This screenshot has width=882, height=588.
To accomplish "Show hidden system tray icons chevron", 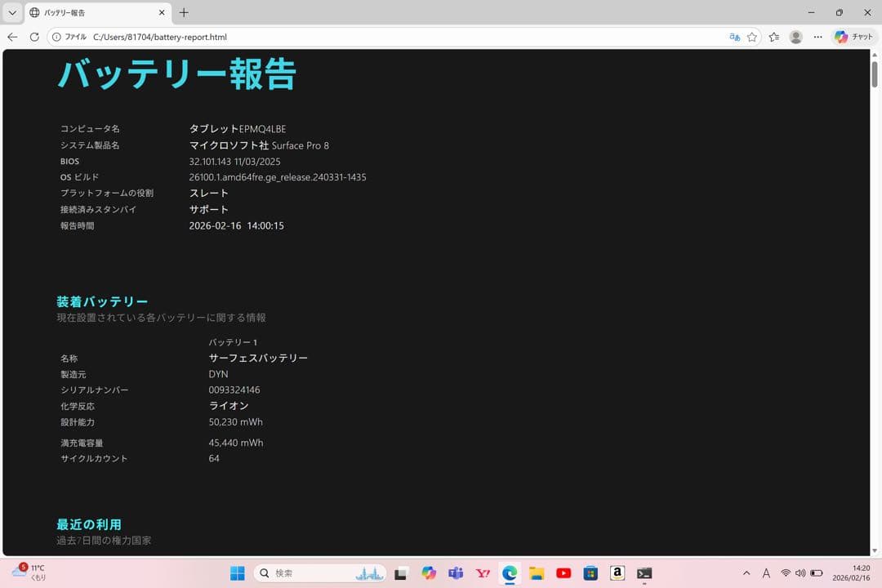I will [x=746, y=573].
